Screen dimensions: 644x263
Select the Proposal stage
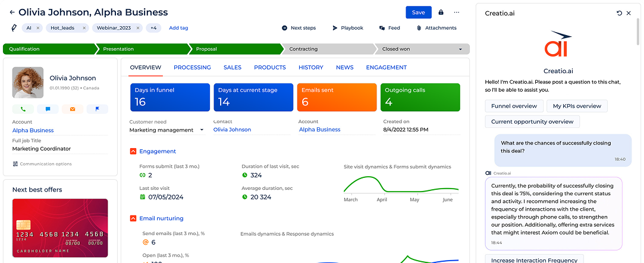(235, 49)
